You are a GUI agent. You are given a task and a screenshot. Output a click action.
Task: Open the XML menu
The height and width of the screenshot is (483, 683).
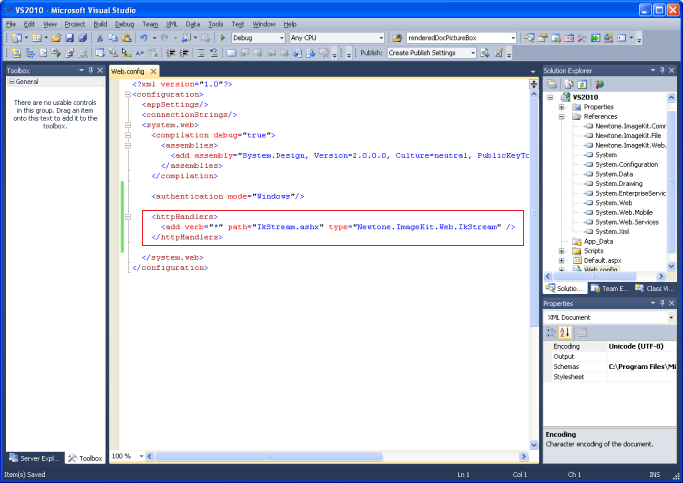172,24
